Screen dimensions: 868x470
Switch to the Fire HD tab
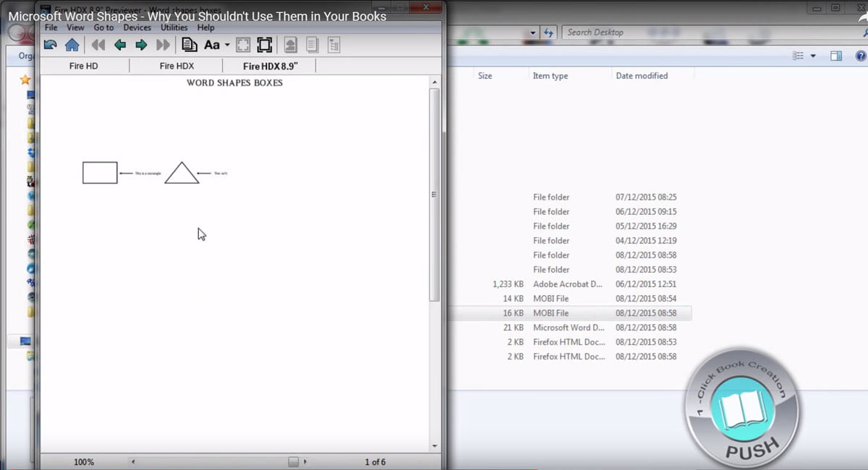pyautogui.click(x=84, y=66)
